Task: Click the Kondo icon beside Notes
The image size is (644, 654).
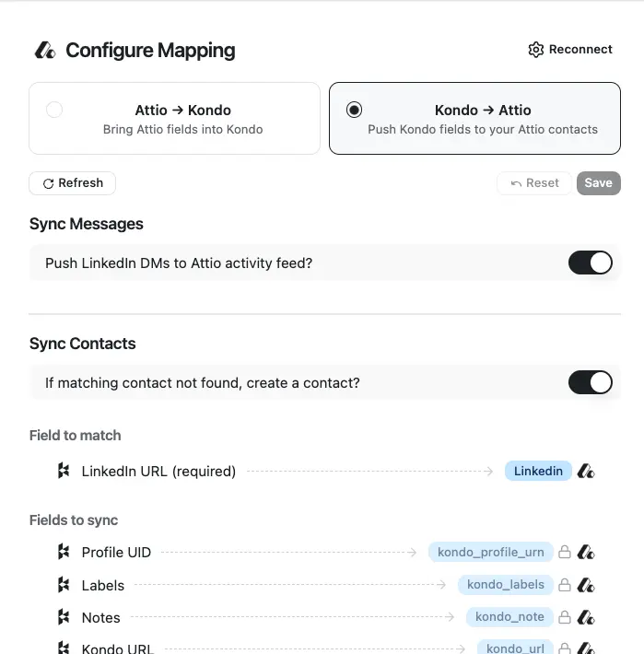Action: tap(64, 617)
